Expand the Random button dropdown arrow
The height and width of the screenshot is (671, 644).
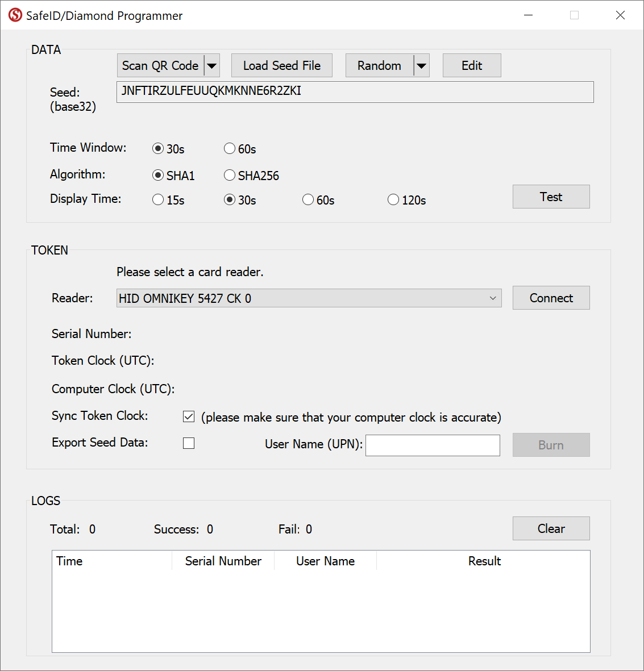[421, 66]
